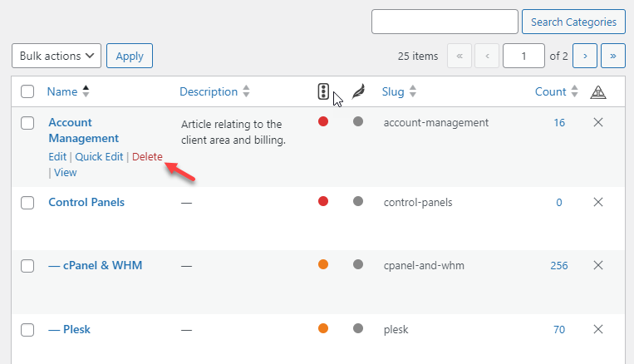
Task: Click the red SEO dot for Control Panels
Action: point(323,201)
